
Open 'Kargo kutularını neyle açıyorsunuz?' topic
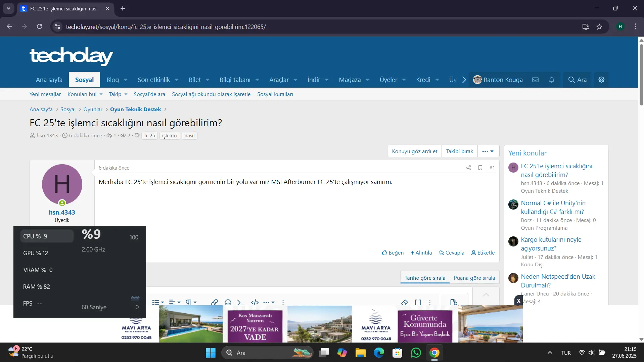tap(551, 244)
